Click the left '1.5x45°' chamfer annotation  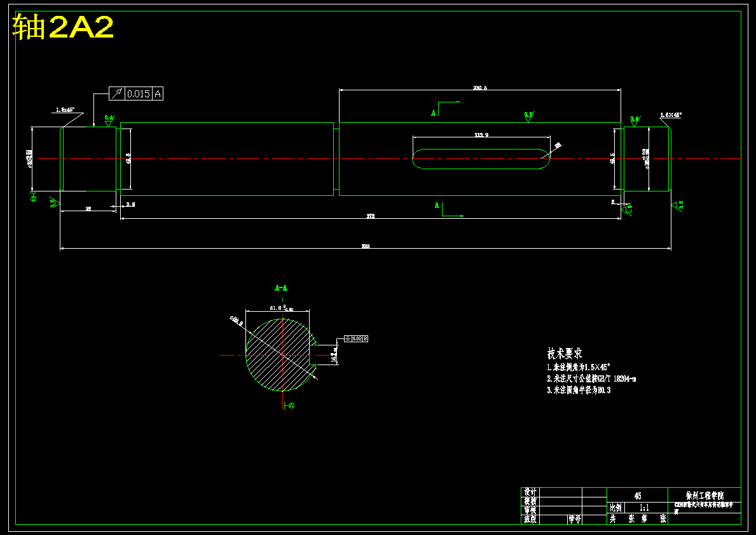pos(65,110)
